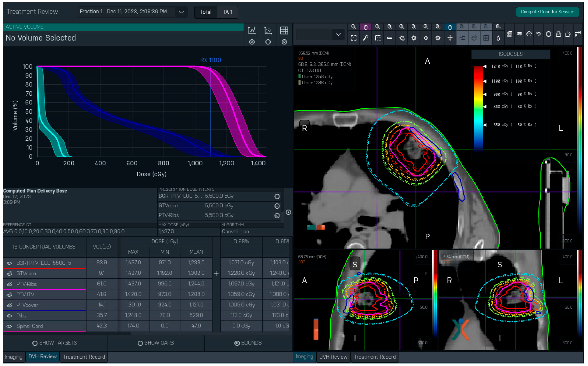Open the Fraction 1 session dropdown
Screen dimensions: 588x366
pos(181,12)
